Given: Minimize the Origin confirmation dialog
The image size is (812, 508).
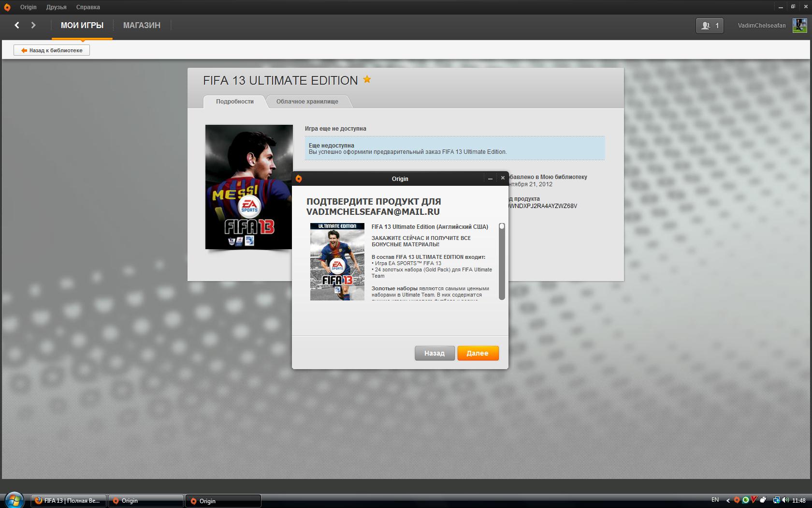Looking at the screenshot, I should (x=490, y=179).
